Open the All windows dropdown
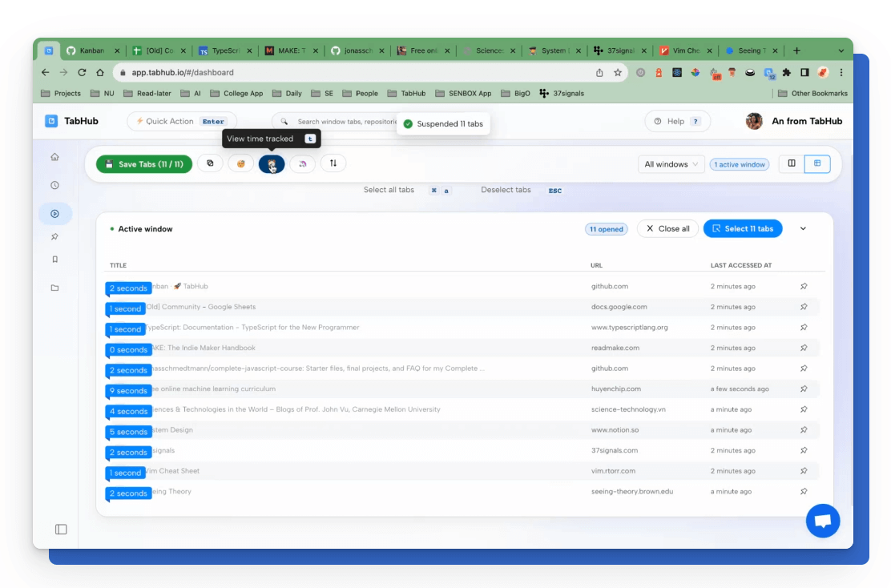Viewport: 891px width, 588px height. pyautogui.click(x=671, y=164)
